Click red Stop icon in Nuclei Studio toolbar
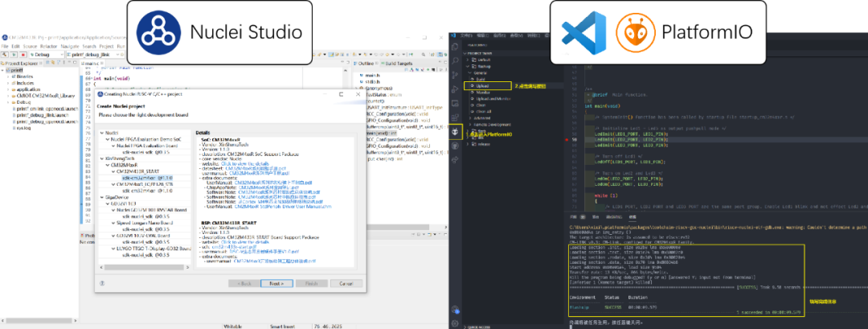The image size is (868, 329). coord(23,55)
